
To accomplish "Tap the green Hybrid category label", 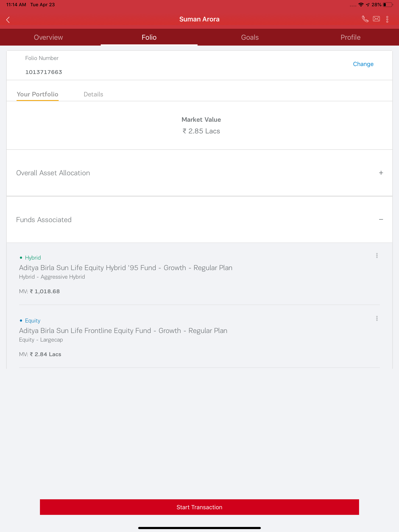I will coord(33,258).
